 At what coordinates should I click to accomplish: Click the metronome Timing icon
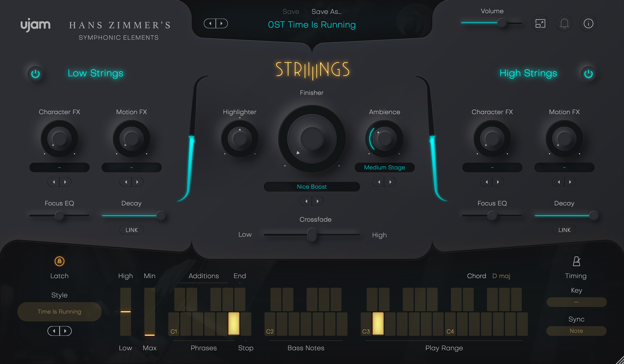pyautogui.click(x=576, y=261)
